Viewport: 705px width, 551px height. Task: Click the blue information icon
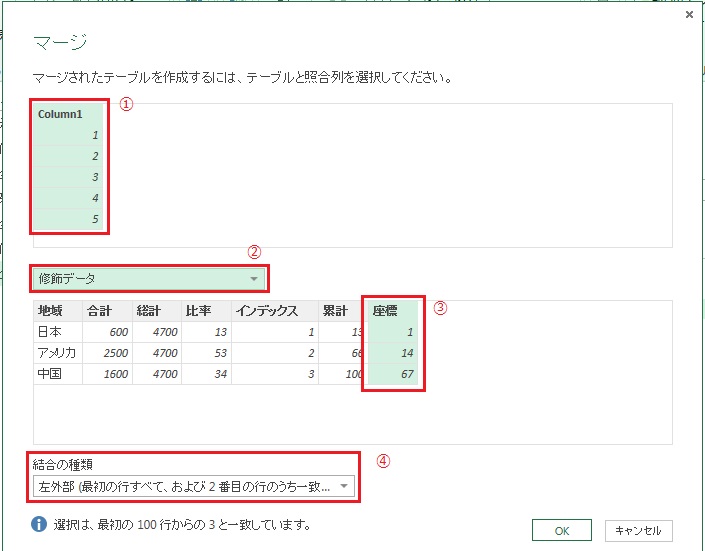(39, 524)
